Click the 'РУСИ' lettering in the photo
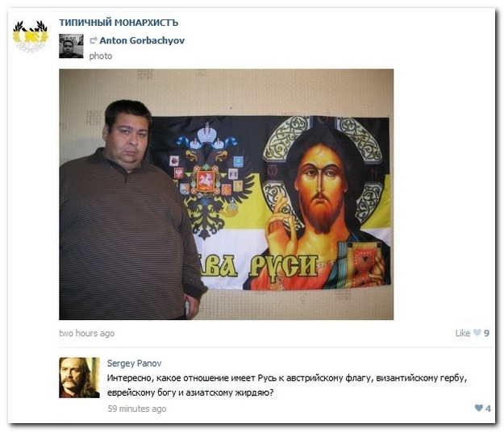This screenshot has width=504, height=432. pyautogui.click(x=284, y=268)
